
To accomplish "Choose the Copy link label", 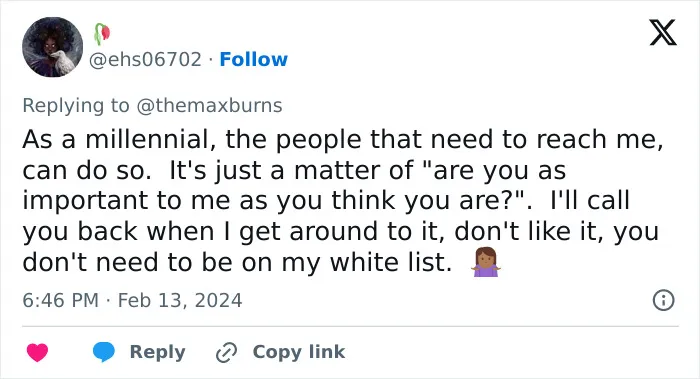I will [299, 352].
